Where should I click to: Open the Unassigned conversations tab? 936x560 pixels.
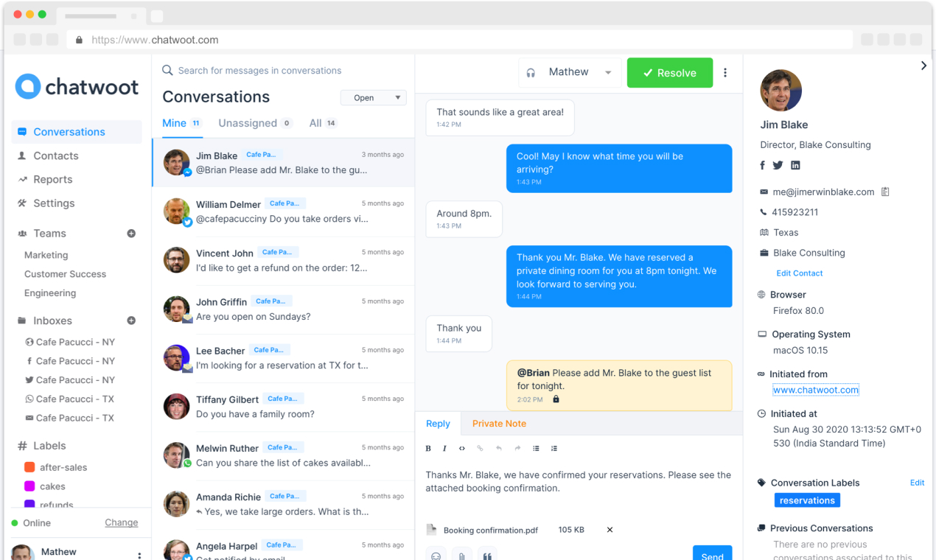249,123
